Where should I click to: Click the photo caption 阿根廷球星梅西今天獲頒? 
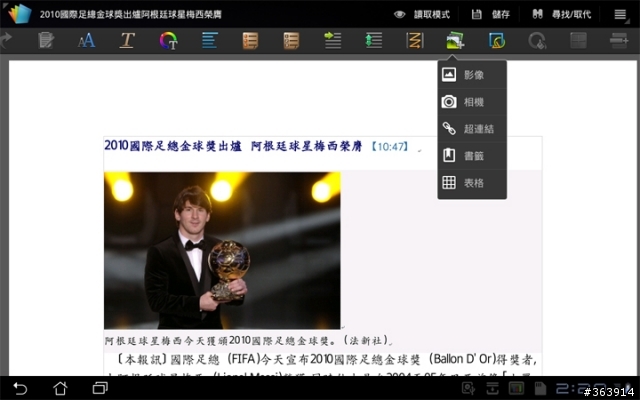coord(166,340)
